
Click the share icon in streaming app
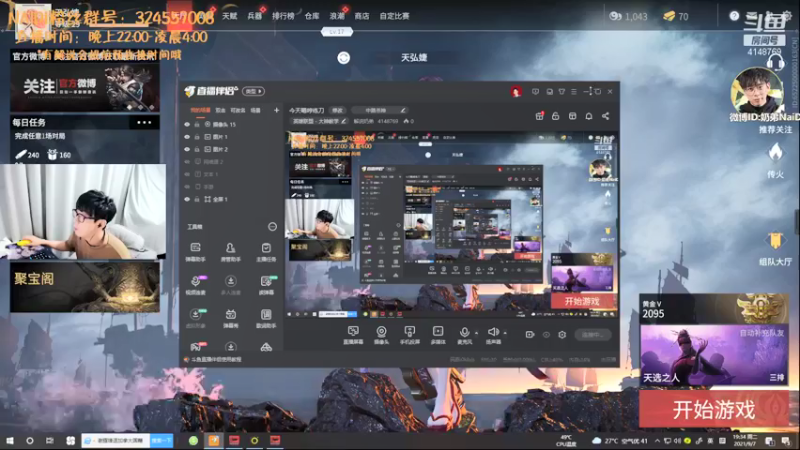606,116
